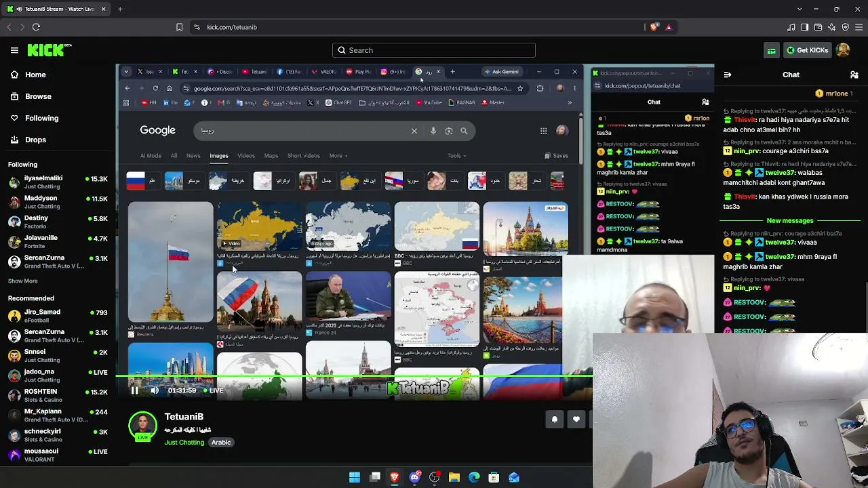Viewport: 868px width, 488px height.
Task: Click the Brave VPN shield icon
Action: click(x=846, y=27)
